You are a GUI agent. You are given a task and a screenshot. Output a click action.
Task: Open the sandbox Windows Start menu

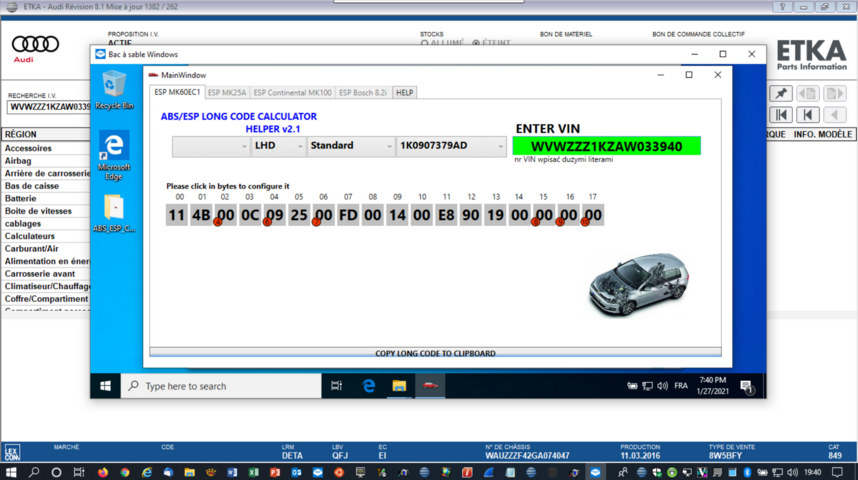(x=105, y=386)
